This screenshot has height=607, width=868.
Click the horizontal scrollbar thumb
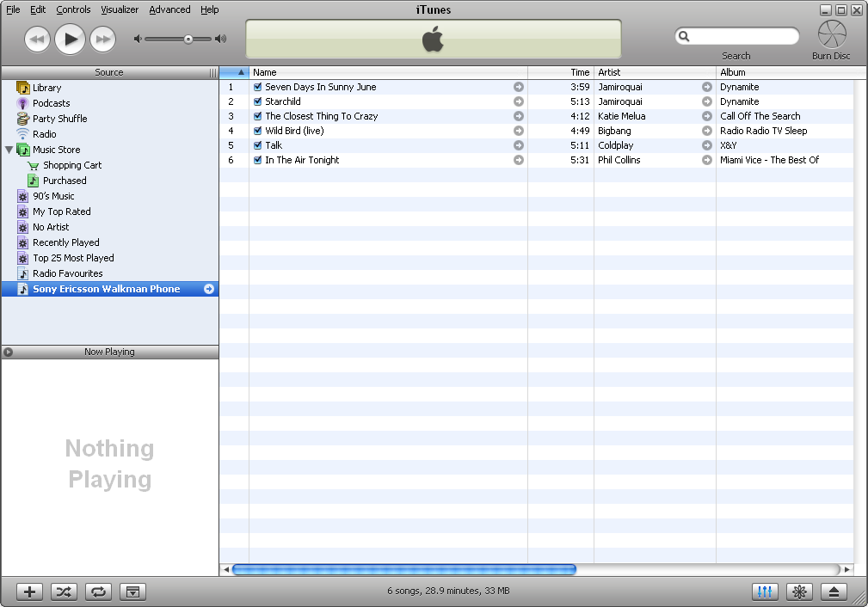[x=404, y=569]
